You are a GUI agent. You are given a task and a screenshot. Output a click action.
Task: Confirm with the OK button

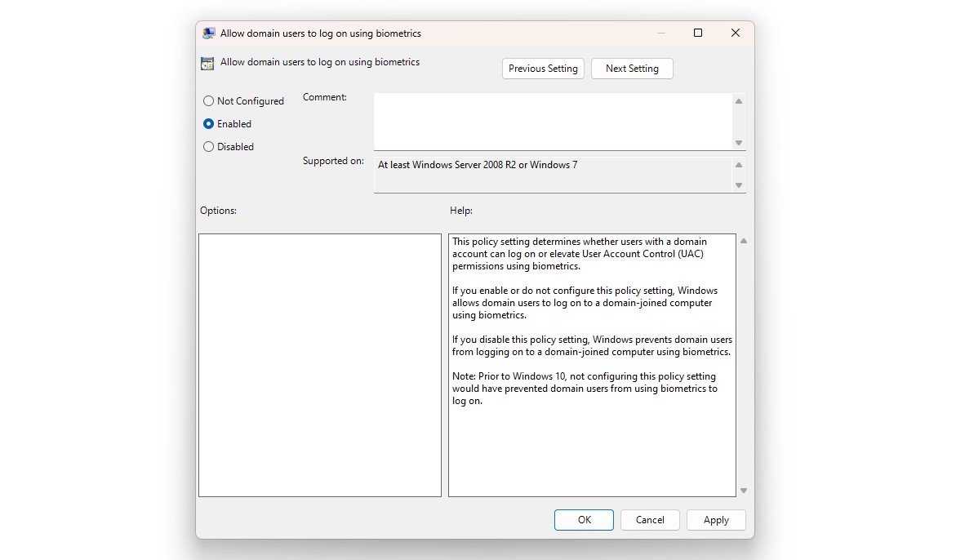(584, 520)
